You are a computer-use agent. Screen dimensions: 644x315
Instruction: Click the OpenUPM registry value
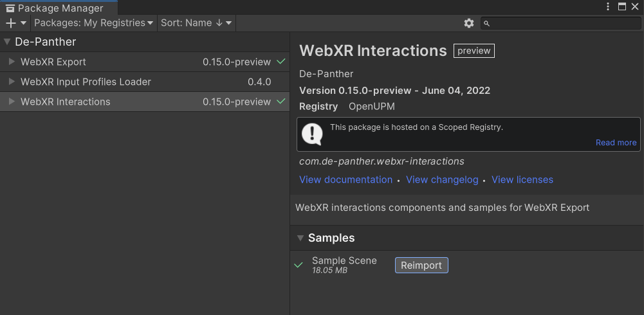pos(372,107)
